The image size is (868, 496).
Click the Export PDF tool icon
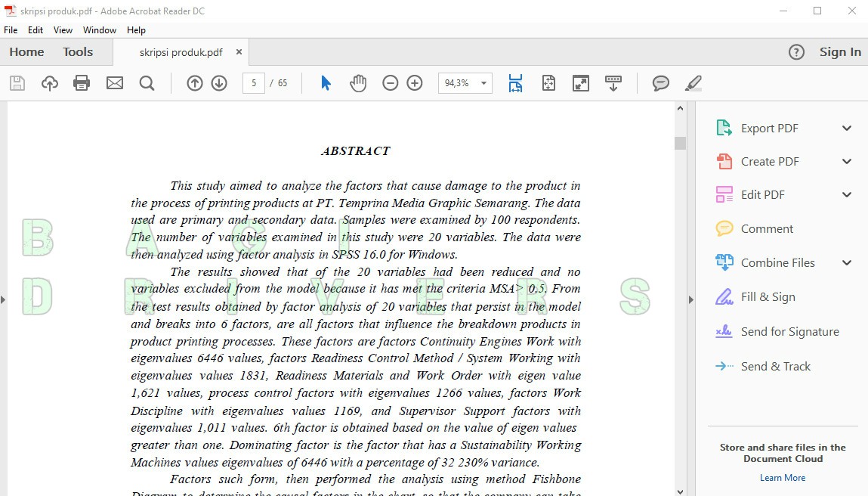[724, 128]
